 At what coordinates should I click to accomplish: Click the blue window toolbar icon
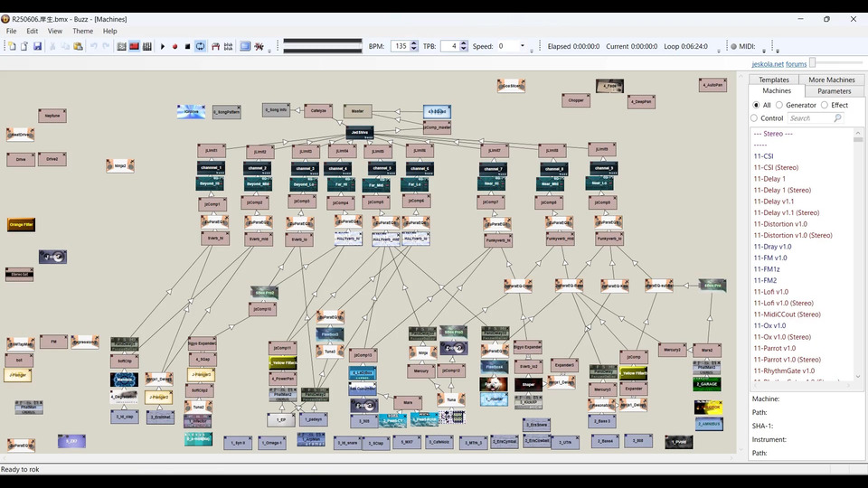pos(245,46)
